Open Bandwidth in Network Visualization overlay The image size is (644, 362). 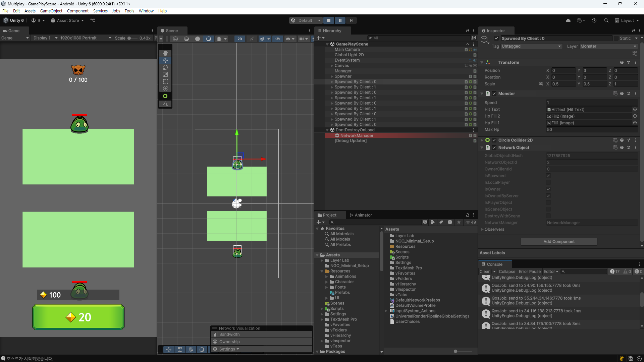(262, 335)
